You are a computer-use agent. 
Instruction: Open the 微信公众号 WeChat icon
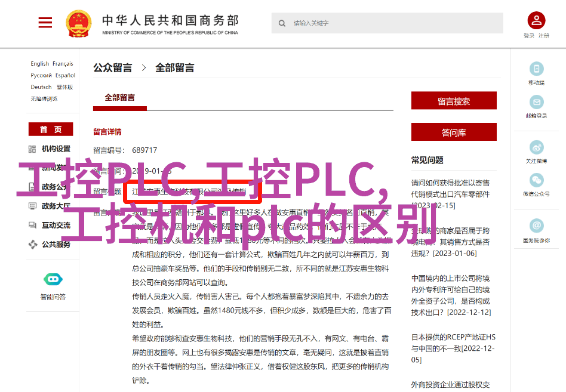[x=536, y=180]
